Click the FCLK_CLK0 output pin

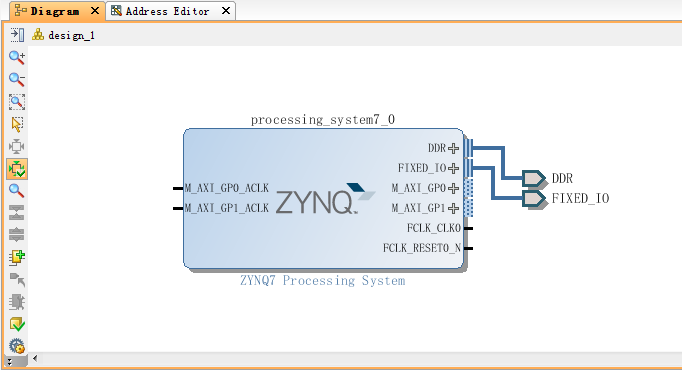[468, 228]
